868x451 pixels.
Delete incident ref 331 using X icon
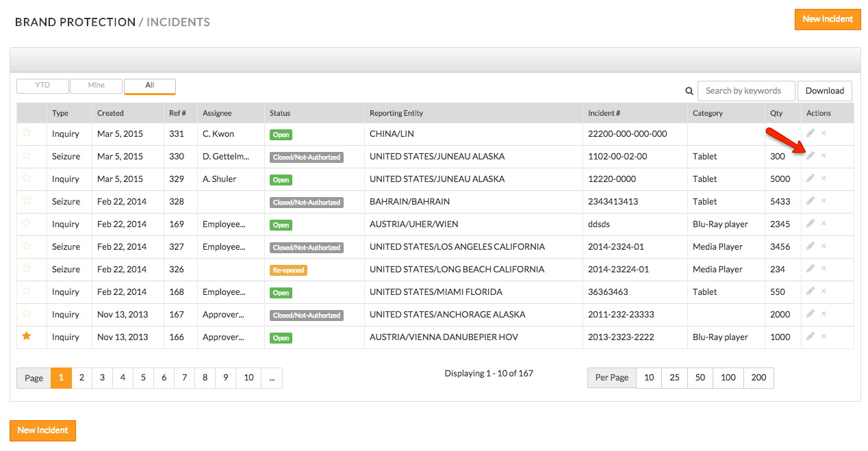[x=824, y=133]
